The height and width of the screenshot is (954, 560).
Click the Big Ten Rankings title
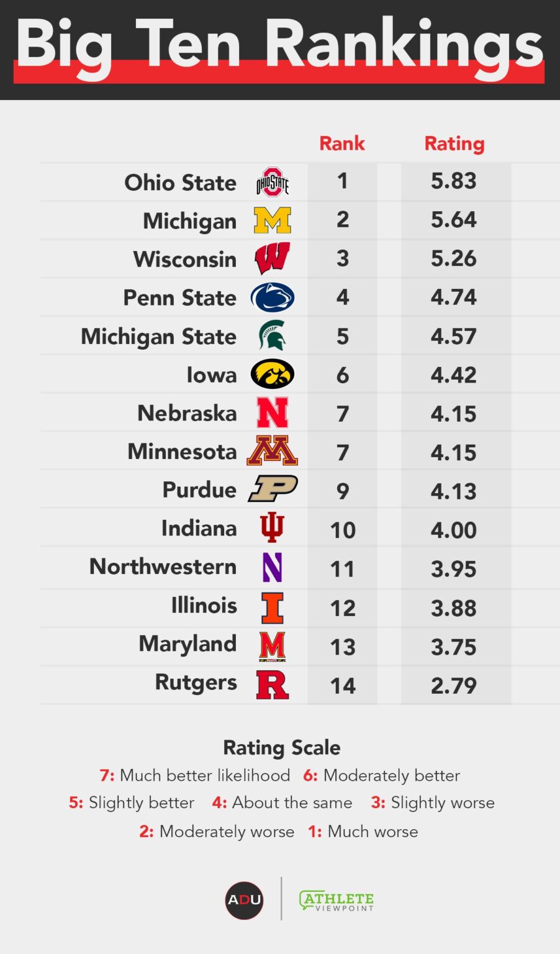pyautogui.click(x=279, y=45)
